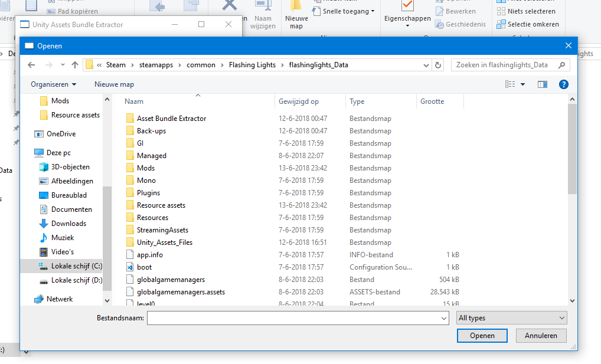Expand path chevron after Steam breadcrumb
601x364 pixels.
pos(132,65)
